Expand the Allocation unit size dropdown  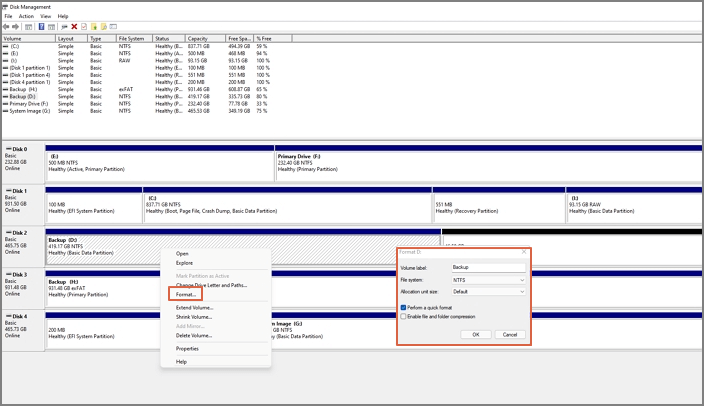click(x=487, y=291)
